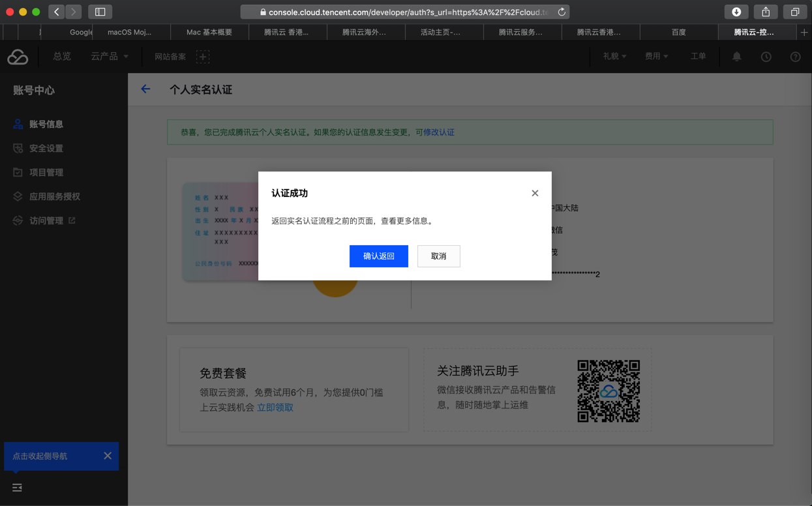Switch to macOS Moj... tab
The image size is (812, 506).
[131, 32]
